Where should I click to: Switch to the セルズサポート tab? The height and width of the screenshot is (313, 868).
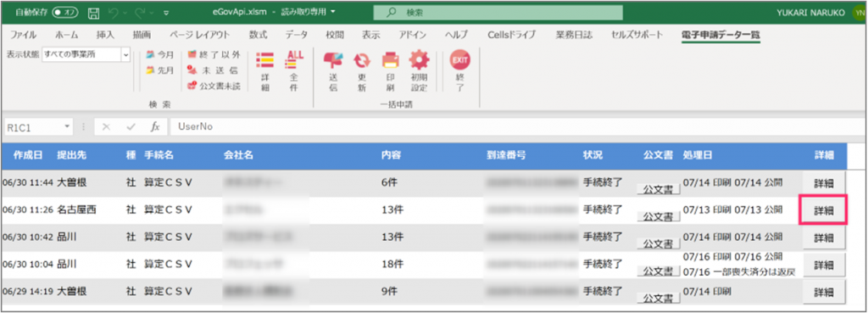(637, 35)
